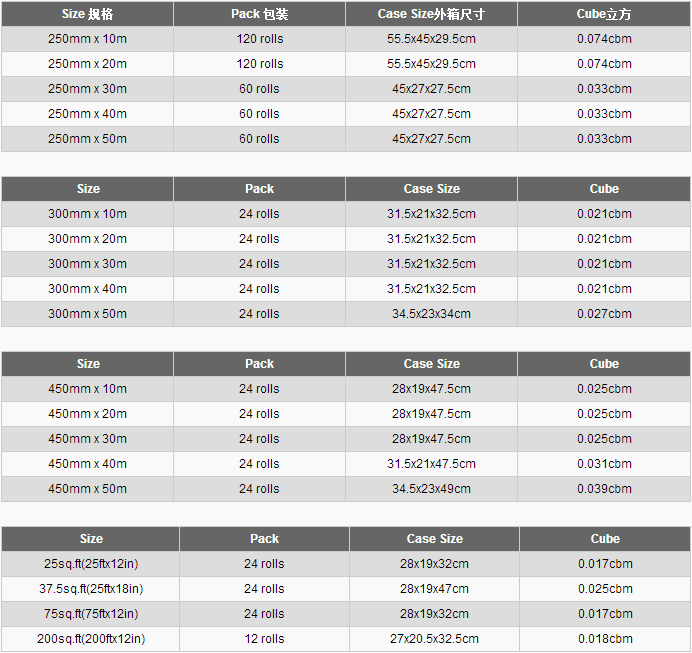Click the 75sq.ft(75ftx12in) size cell
The image size is (692, 653).
[x=91, y=614]
